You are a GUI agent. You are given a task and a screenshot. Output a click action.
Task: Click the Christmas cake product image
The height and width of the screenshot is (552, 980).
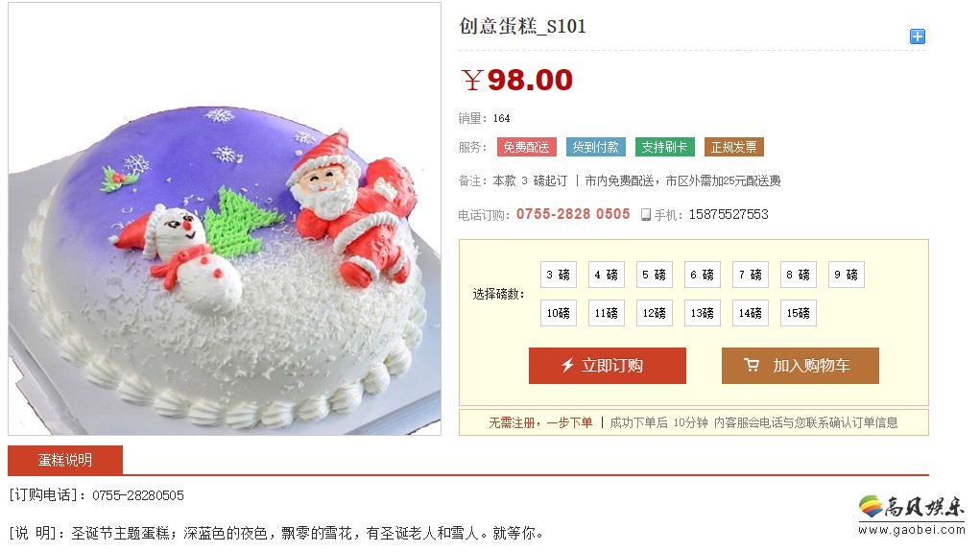(x=225, y=219)
